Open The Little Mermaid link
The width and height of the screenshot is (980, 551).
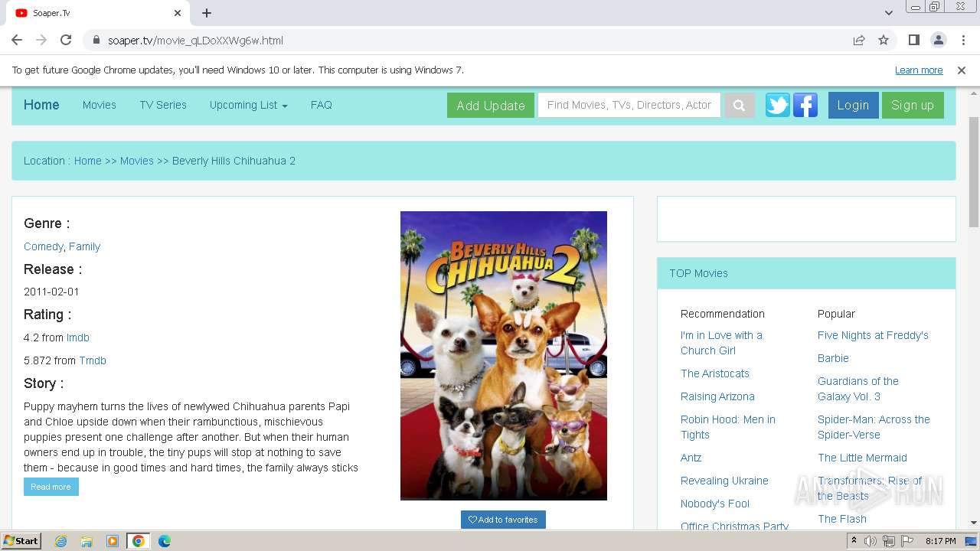(862, 458)
